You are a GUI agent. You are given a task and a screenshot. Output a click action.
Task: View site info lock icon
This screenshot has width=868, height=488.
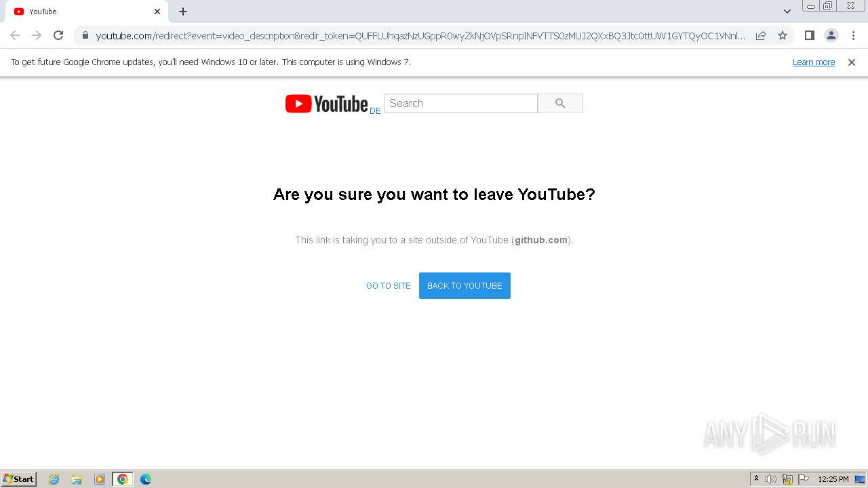tap(85, 35)
